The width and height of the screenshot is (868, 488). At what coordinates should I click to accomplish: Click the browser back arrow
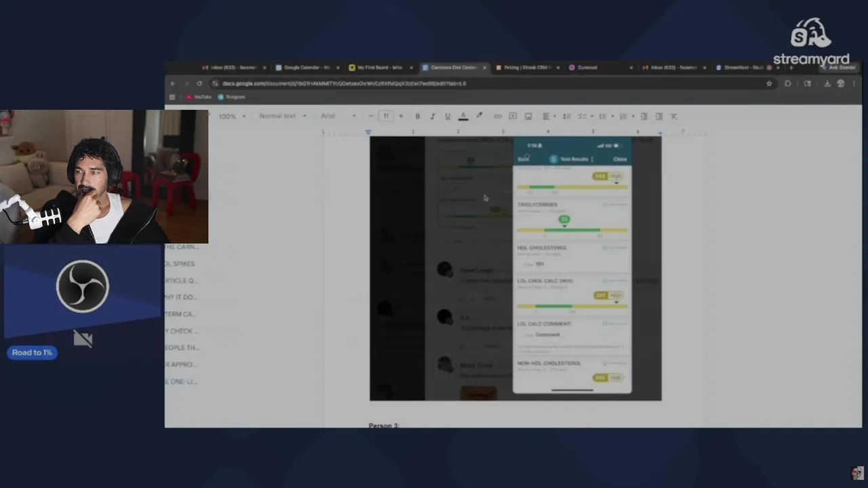pos(172,83)
